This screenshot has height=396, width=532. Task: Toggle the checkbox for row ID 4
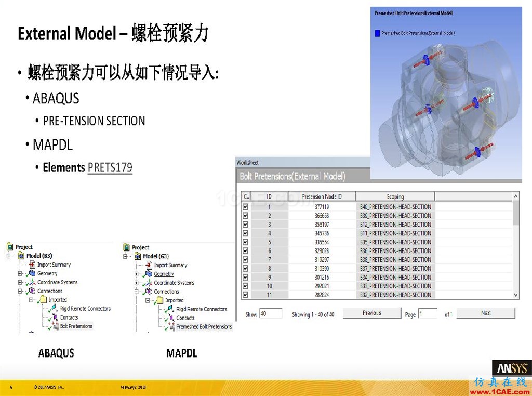click(245, 233)
